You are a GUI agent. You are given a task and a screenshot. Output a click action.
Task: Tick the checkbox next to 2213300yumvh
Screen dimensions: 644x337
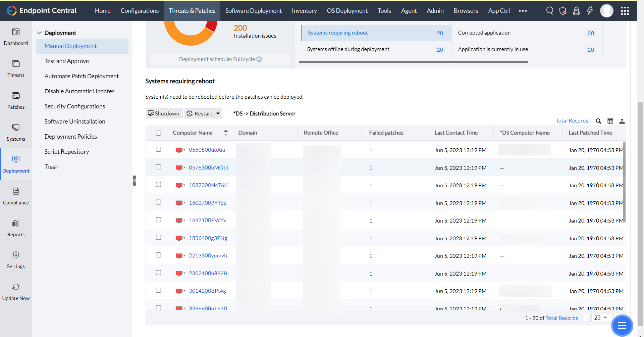[158, 255]
